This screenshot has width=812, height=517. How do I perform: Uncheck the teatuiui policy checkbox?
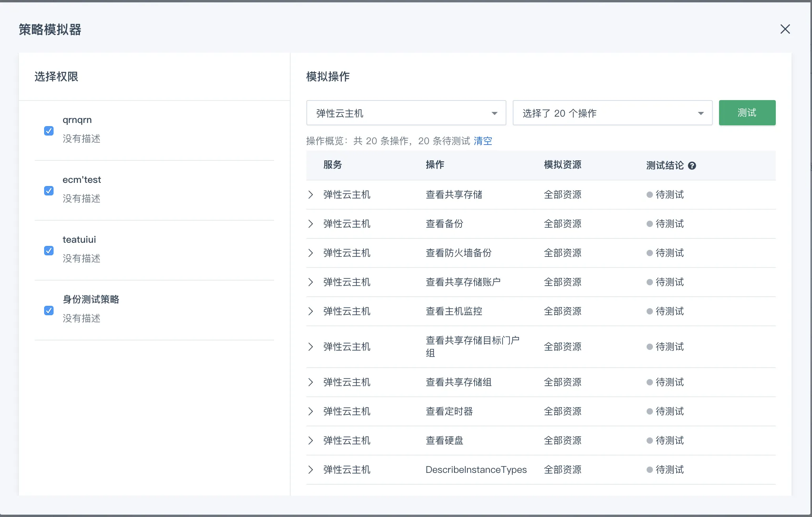pos(49,251)
